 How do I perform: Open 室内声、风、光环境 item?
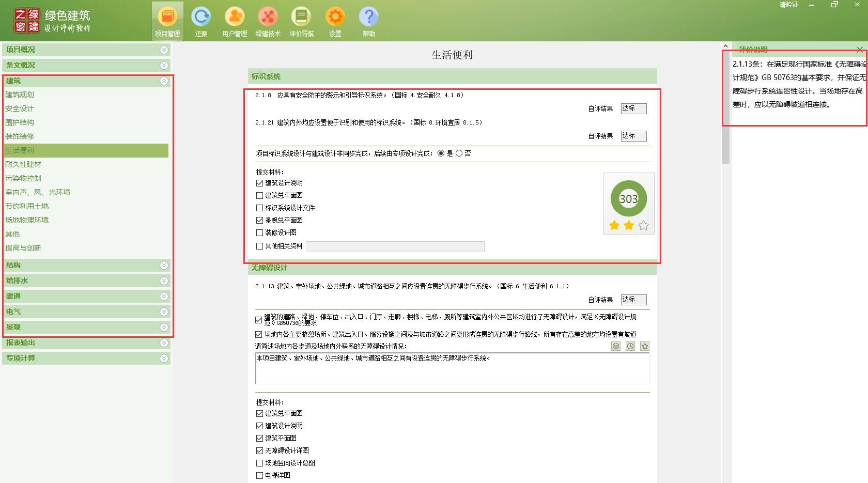pos(38,192)
